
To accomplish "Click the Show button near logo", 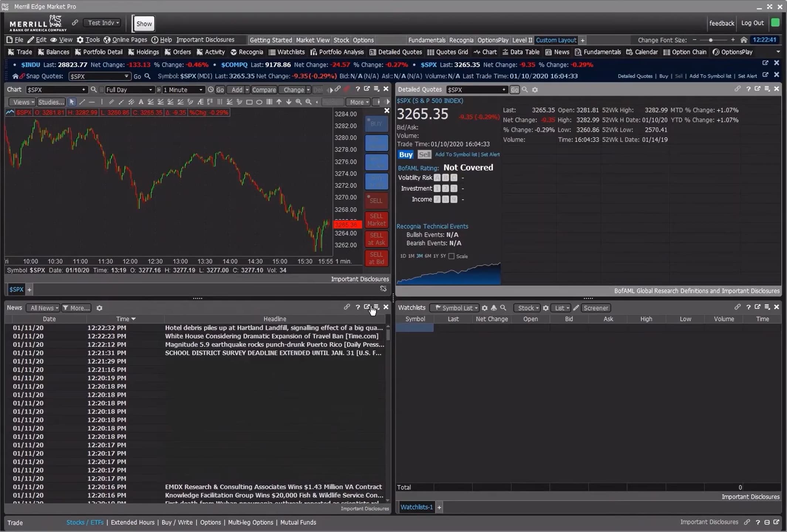I will click(x=144, y=24).
